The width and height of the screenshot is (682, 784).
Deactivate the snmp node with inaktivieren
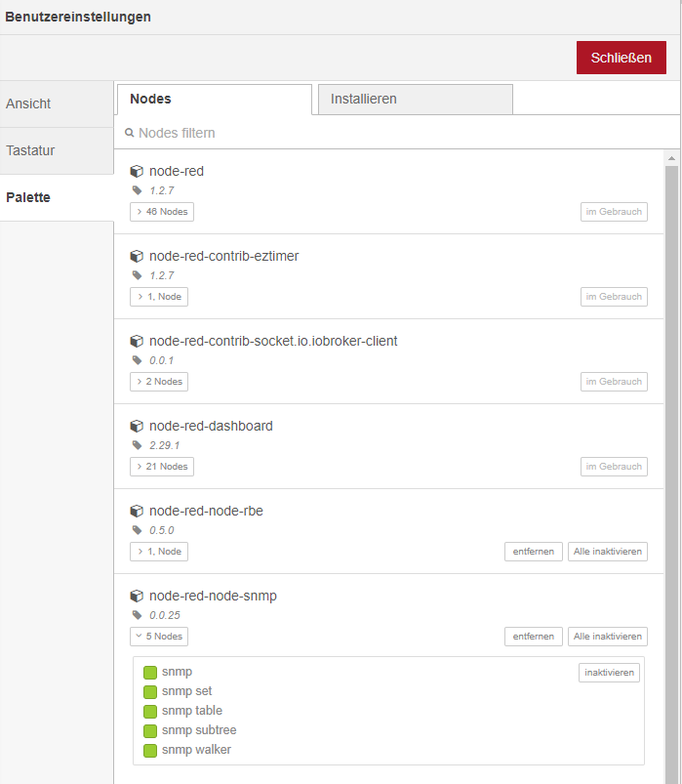click(609, 673)
